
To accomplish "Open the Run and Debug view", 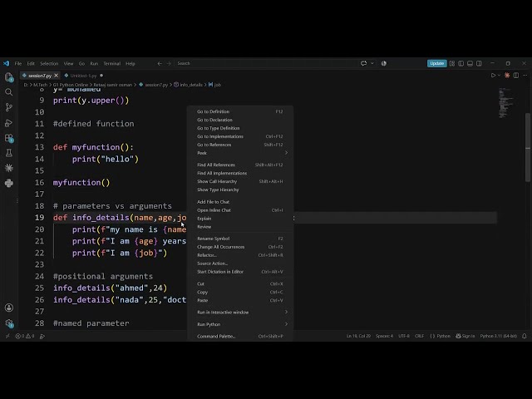I will click(x=9, y=122).
